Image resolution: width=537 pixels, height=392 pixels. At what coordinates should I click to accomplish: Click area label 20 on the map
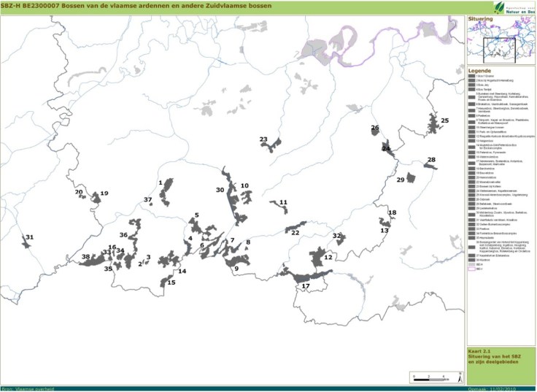[x=79, y=192]
